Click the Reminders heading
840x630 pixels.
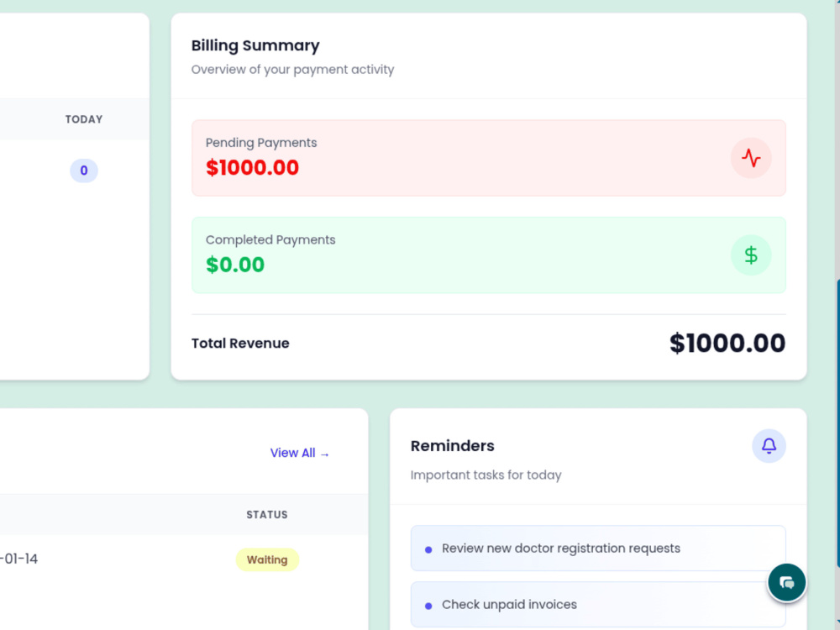click(x=453, y=446)
